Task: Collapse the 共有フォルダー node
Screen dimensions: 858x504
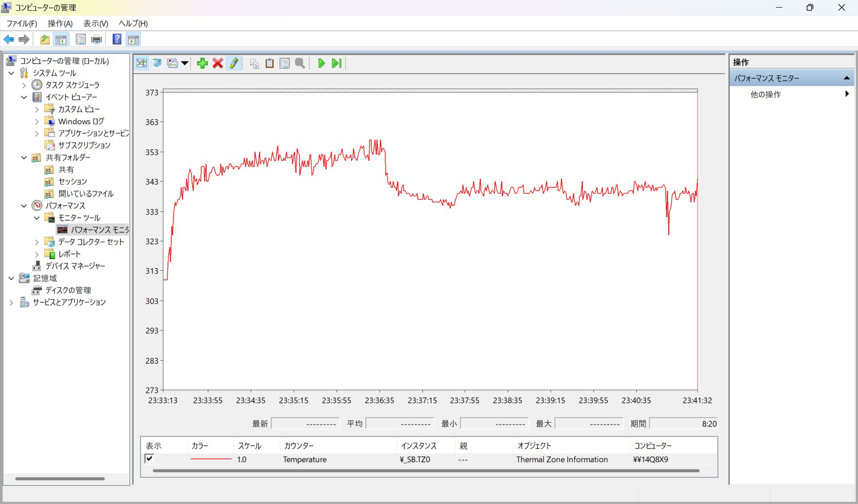Action: (24, 158)
